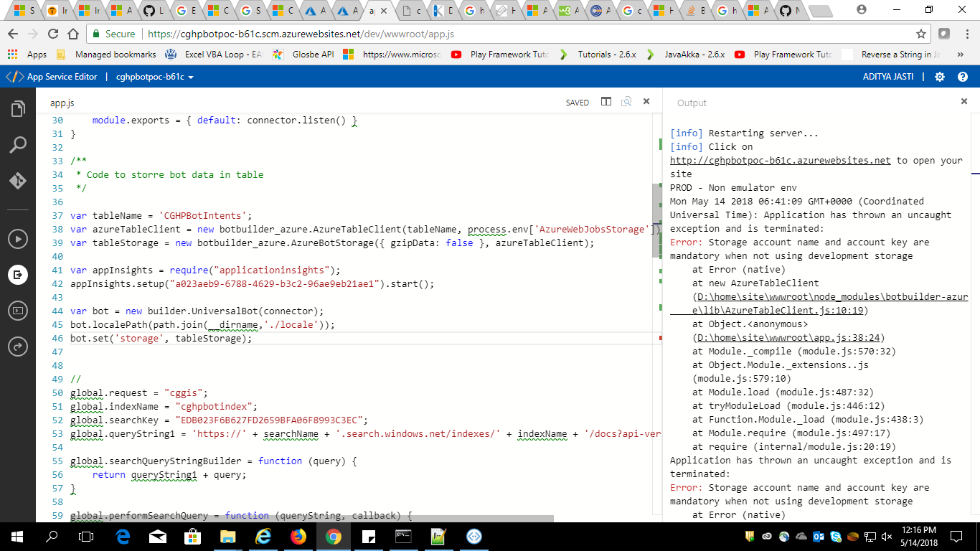
Task: Select the Search icon in the sidebar
Action: (17, 143)
